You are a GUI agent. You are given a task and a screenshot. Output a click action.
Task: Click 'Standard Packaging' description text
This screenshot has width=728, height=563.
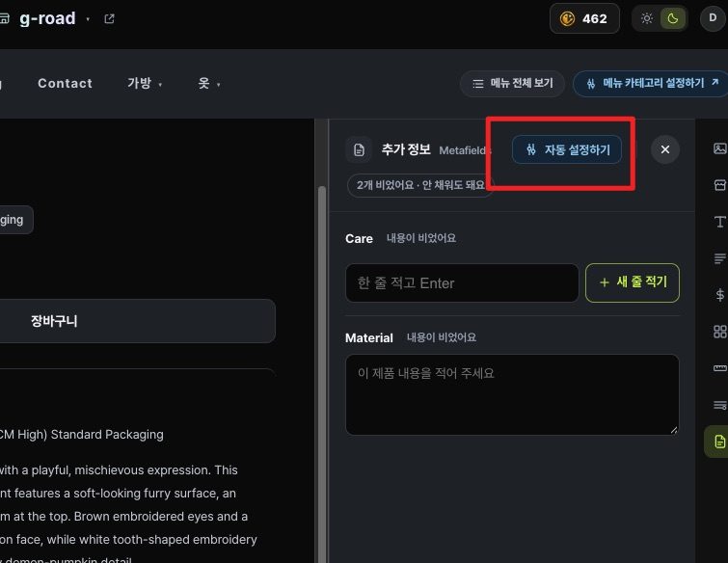107,435
